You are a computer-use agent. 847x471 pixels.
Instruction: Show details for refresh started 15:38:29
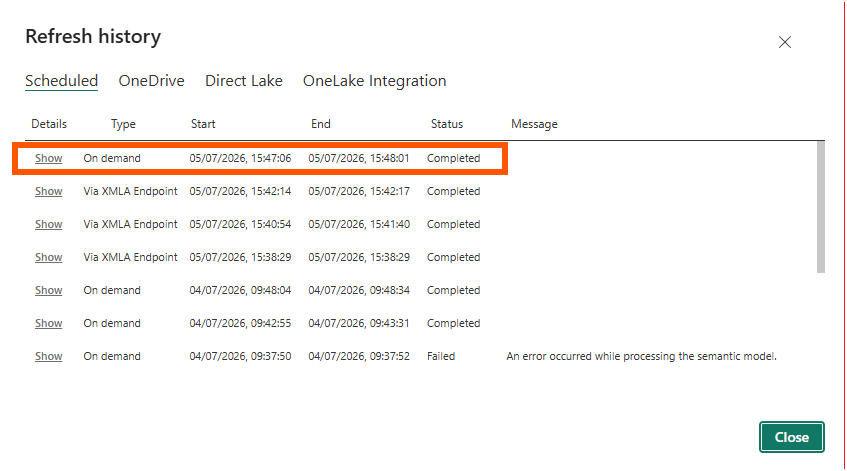pyautogui.click(x=49, y=257)
